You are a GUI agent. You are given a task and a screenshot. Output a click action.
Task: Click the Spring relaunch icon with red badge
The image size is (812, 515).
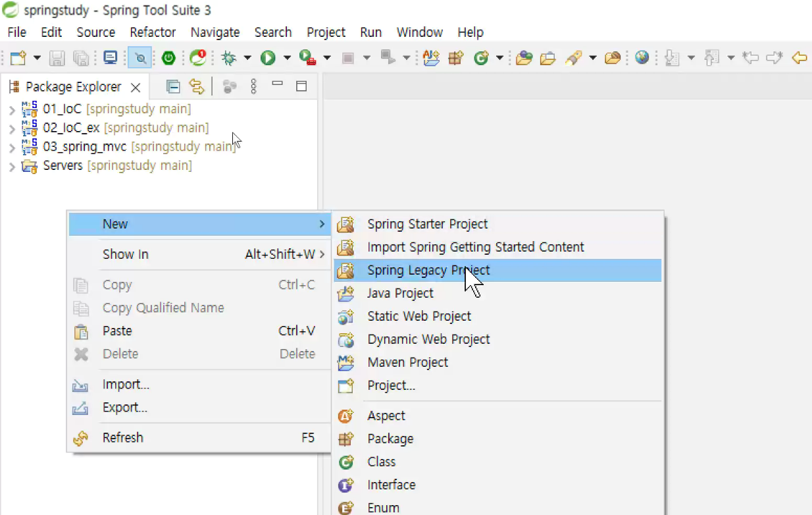198,58
